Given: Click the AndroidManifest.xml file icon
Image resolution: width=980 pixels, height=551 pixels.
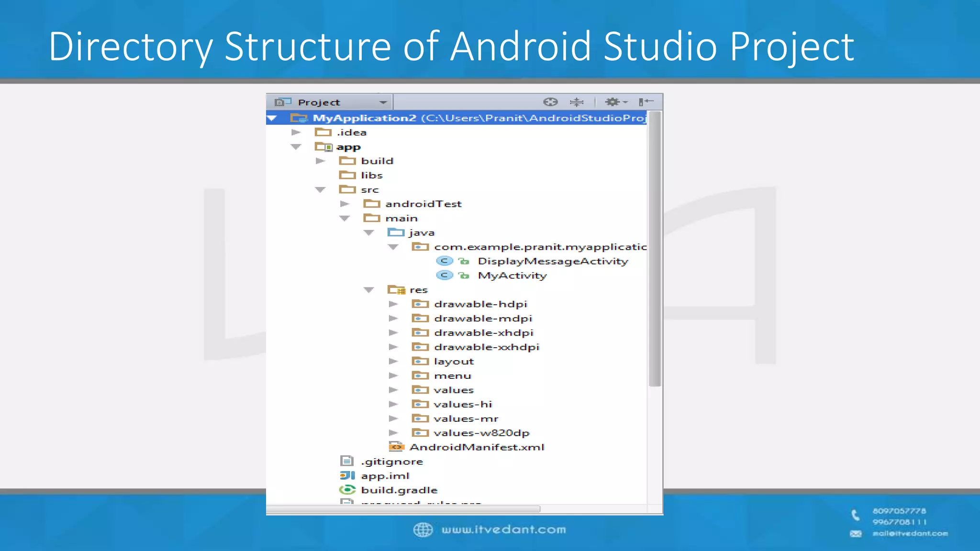Looking at the screenshot, I should pos(397,447).
